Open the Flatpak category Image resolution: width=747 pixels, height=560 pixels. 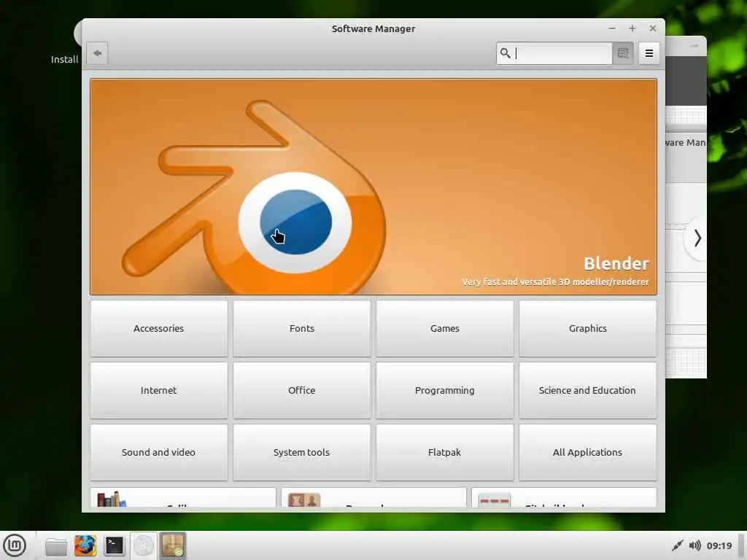click(444, 452)
